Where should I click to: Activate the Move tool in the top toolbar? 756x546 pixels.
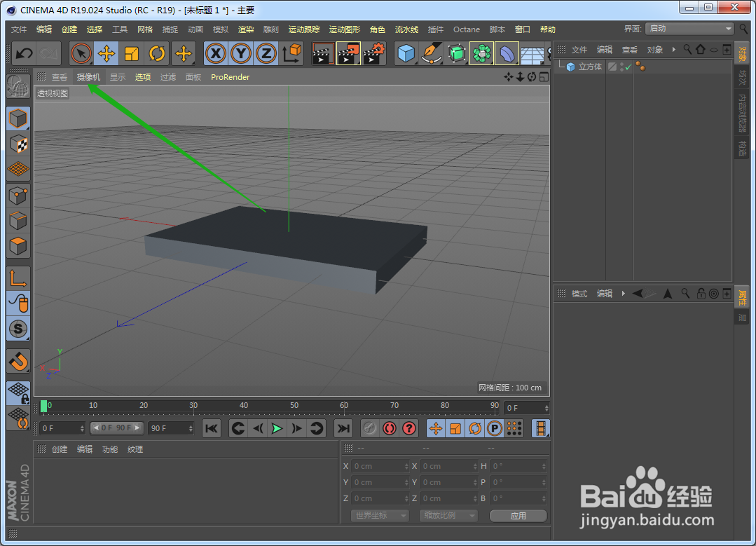click(106, 53)
